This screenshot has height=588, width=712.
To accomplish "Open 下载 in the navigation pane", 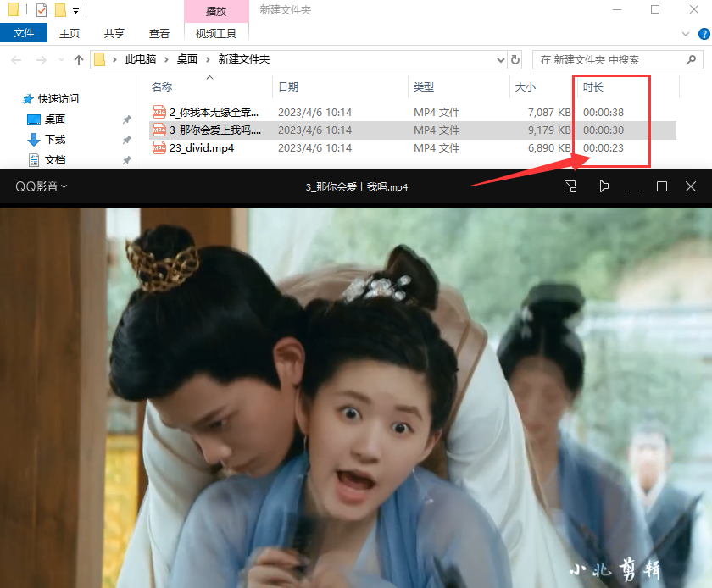I will pos(54,140).
